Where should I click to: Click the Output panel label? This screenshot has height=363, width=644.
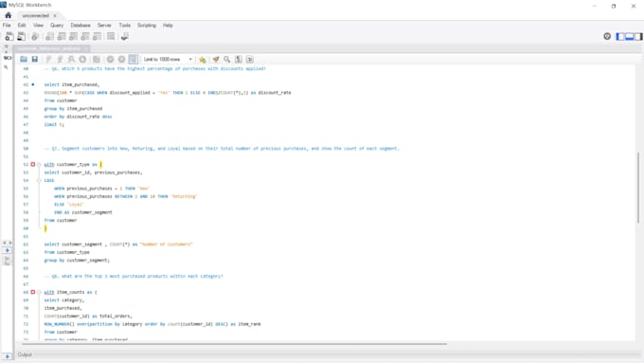point(25,354)
